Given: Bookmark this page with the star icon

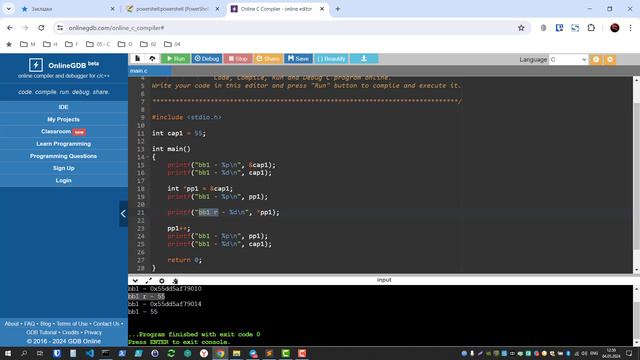Looking at the screenshot, I should (521, 28).
